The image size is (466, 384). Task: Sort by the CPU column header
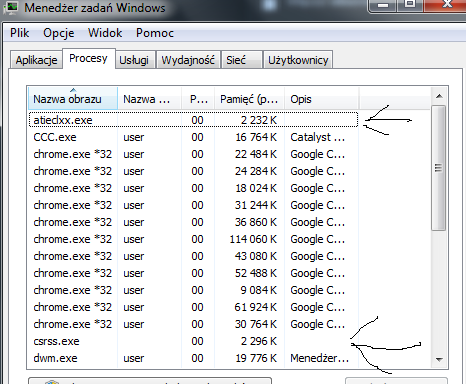pos(198,99)
